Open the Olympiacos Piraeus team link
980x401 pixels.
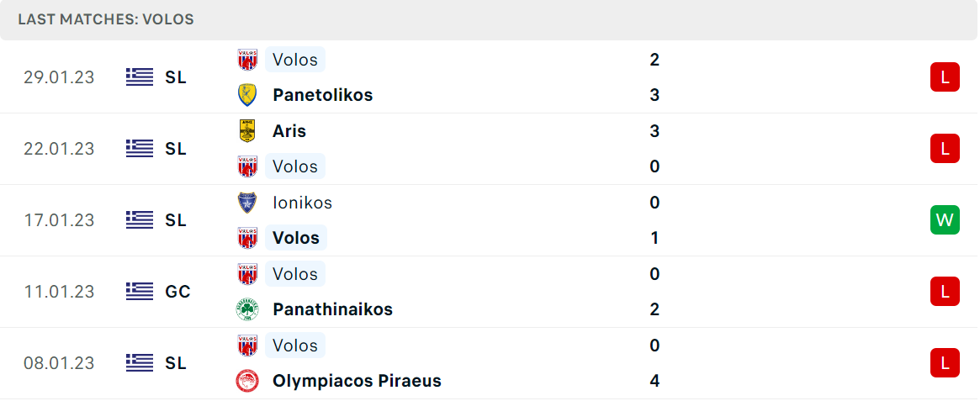pos(357,380)
